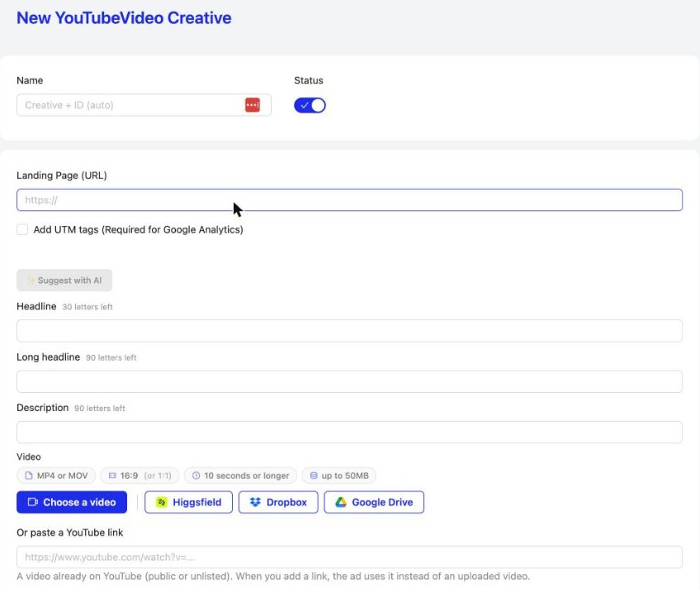The width and height of the screenshot is (700, 590).
Task: Click the Long headline 90 letters left counter
Action: click(111, 357)
